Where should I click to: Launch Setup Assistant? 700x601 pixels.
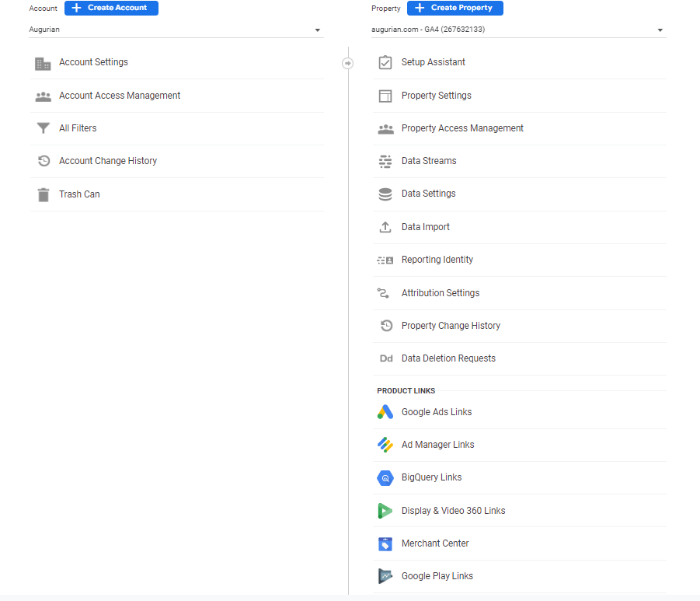520,62
